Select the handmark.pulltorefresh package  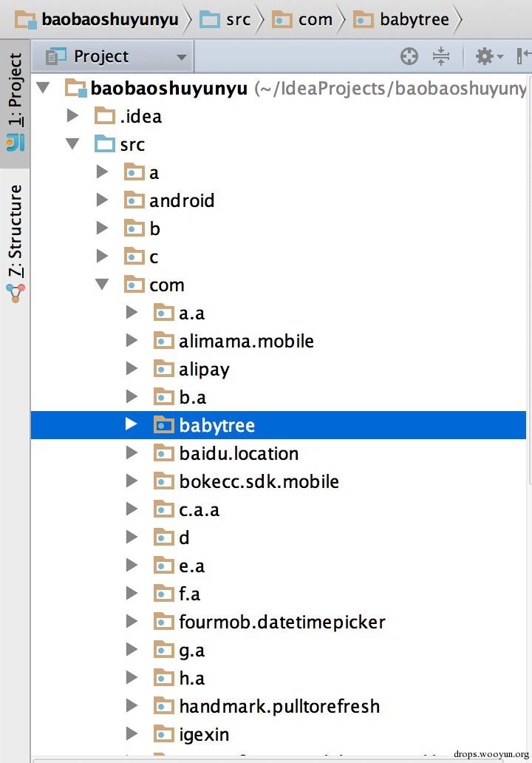[279, 706]
